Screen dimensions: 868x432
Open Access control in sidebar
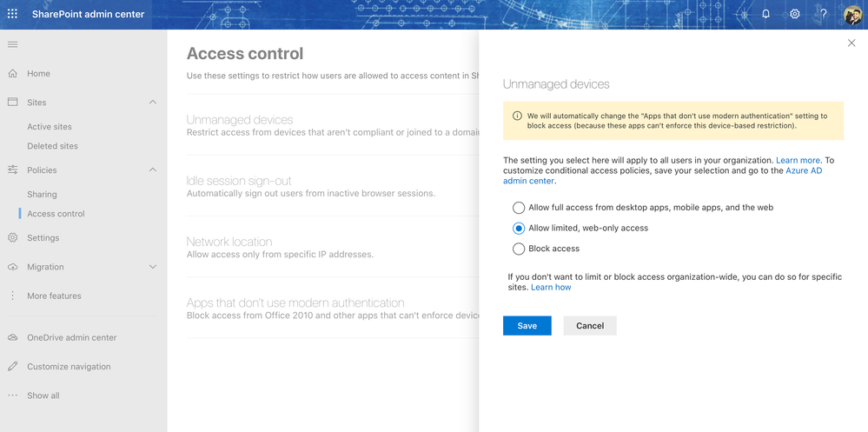point(56,214)
